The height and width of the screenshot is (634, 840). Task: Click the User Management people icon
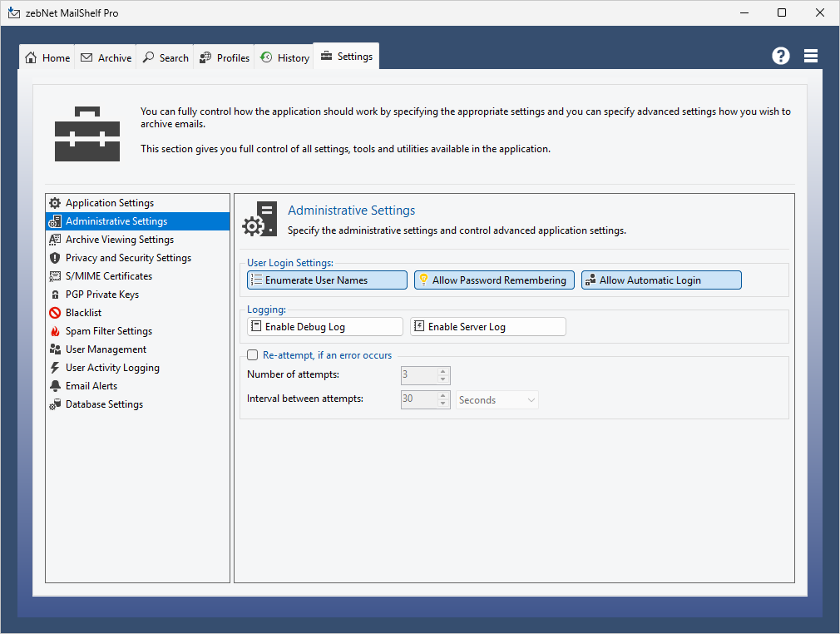click(55, 349)
